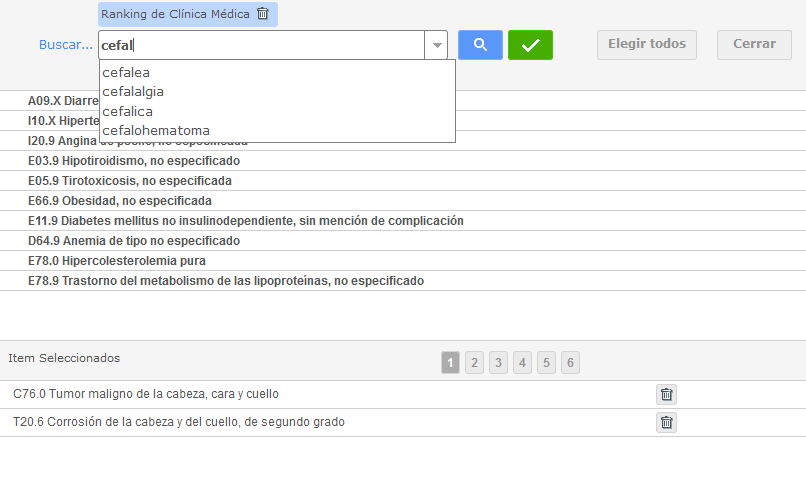Go to page 2 of results
Image resolution: width=806 pixels, height=484 pixels.
(474, 362)
